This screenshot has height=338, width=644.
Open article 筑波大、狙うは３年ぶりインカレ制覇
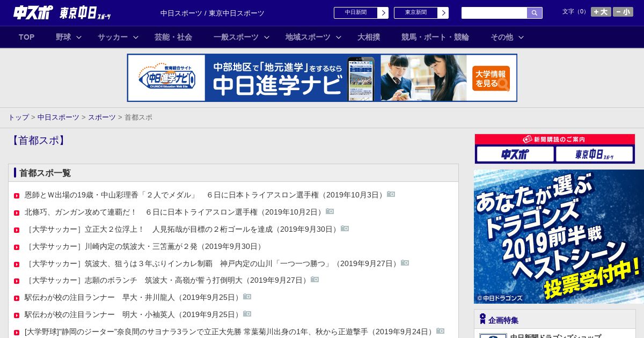(x=212, y=263)
